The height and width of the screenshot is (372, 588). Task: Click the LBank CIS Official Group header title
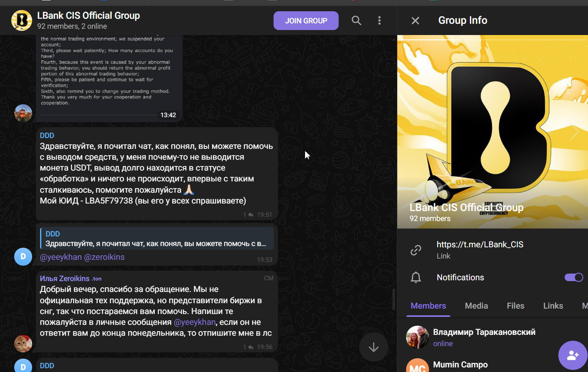88,15
